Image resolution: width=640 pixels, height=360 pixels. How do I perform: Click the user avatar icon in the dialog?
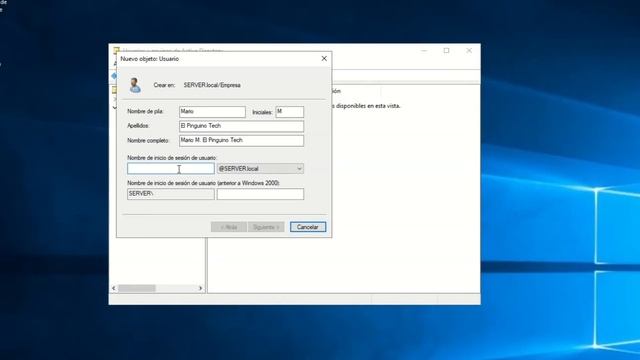(x=135, y=85)
